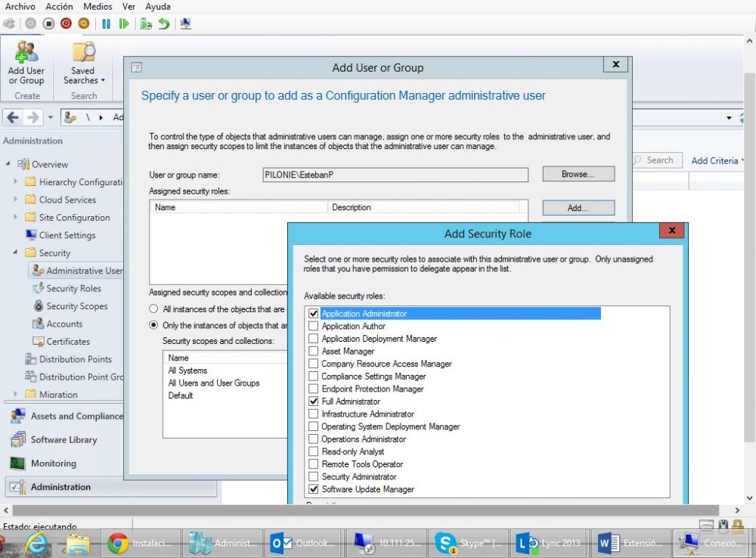Open File Explorer from the taskbar
Viewport: 756px width, 558px height.
tap(78, 544)
